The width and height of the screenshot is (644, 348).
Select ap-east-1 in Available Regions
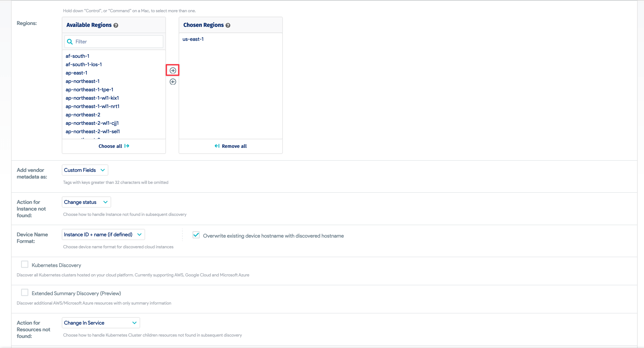tap(76, 73)
